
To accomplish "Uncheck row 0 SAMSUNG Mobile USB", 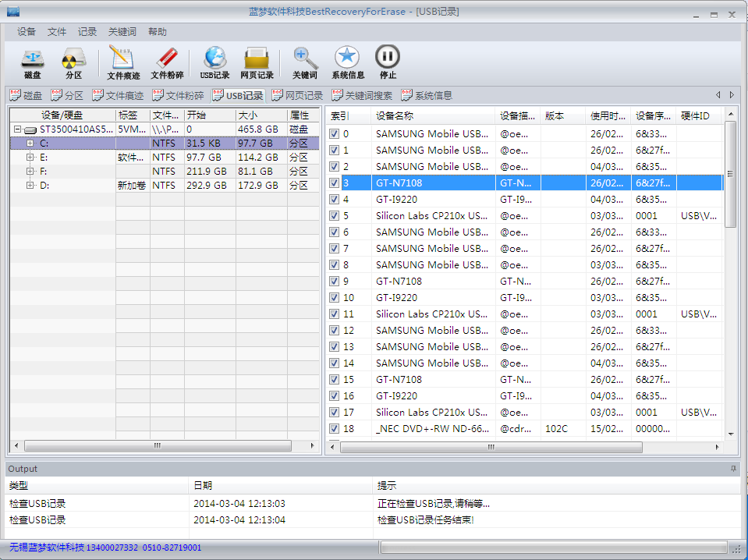I will point(335,134).
